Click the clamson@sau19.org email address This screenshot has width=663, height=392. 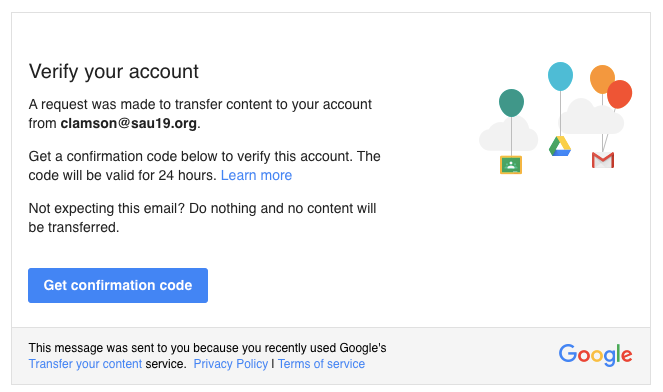click(129, 123)
